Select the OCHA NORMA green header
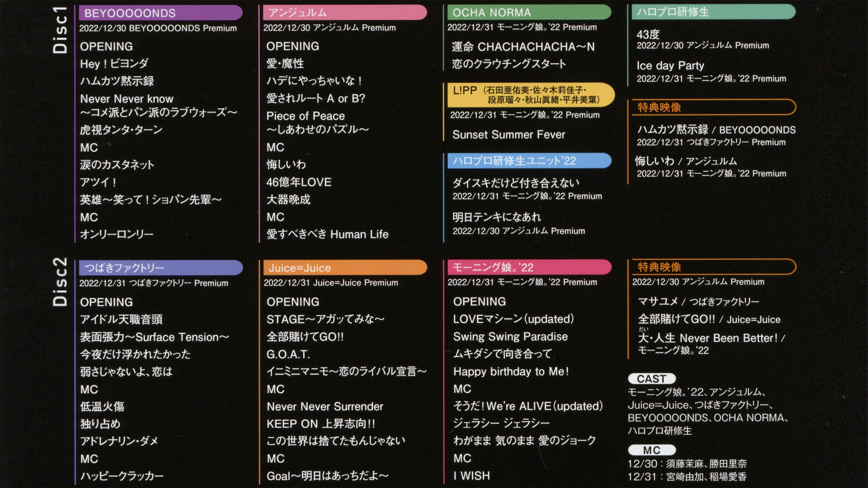Image resolution: width=868 pixels, height=488 pixels. pyautogui.click(x=529, y=12)
